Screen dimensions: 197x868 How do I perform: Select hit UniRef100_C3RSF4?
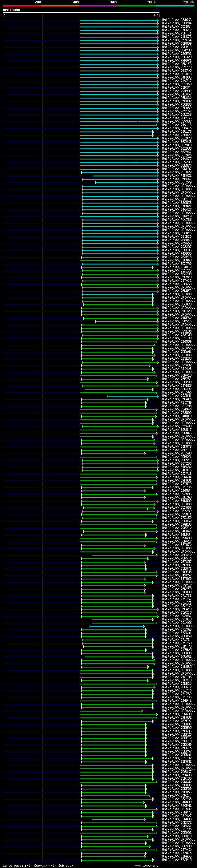coord(177,88)
